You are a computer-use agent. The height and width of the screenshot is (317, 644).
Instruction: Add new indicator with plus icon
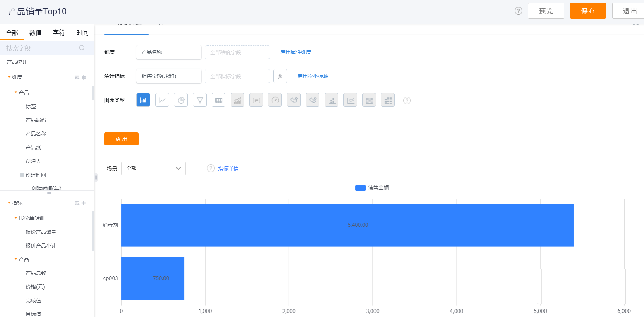point(84,203)
